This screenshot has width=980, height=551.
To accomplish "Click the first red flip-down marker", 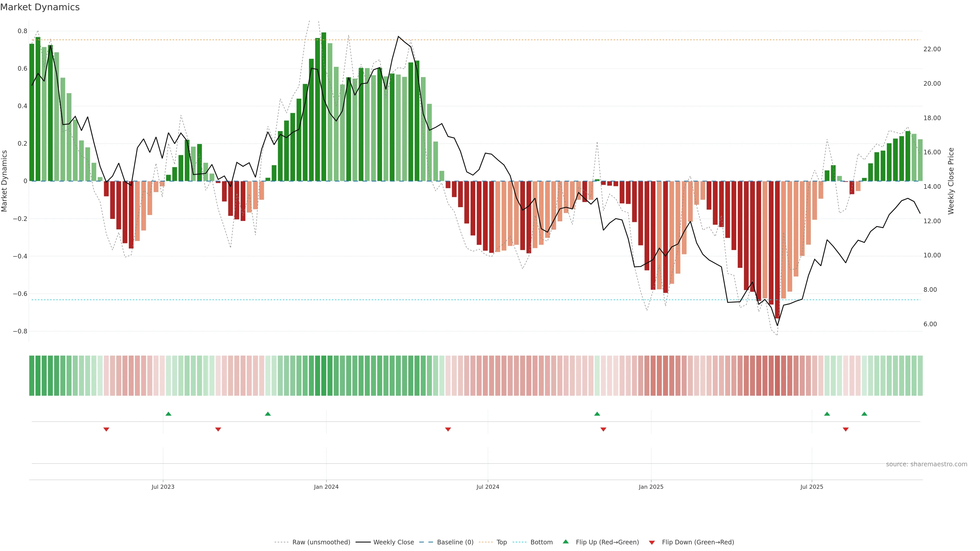I will click(x=106, y=429).
